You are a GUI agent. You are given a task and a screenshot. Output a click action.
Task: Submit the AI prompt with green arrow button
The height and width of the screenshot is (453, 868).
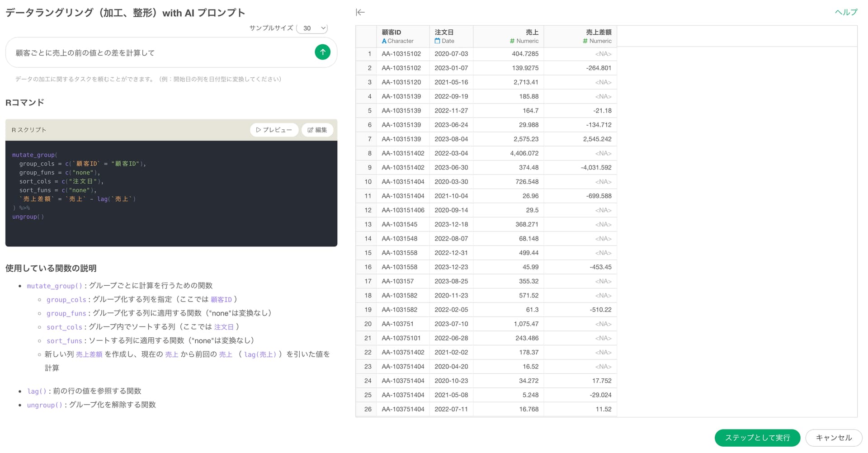click(x=322, y=52)
